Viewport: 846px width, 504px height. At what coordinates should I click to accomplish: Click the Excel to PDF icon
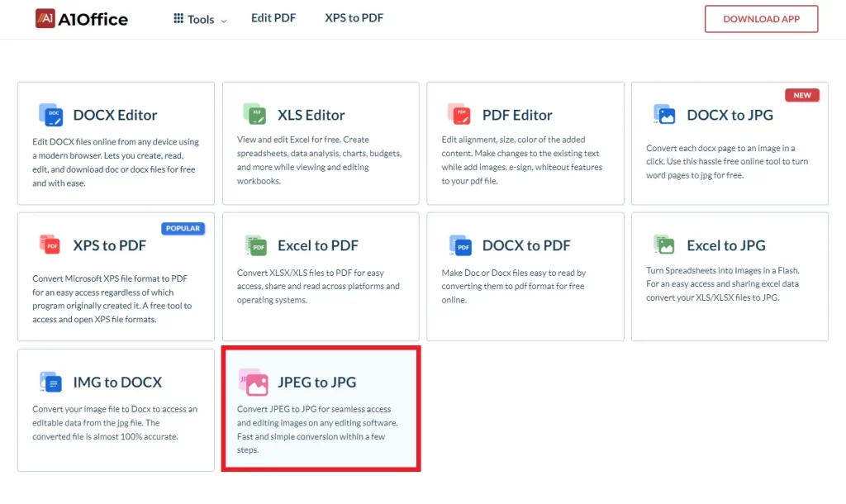pos(255,245)
